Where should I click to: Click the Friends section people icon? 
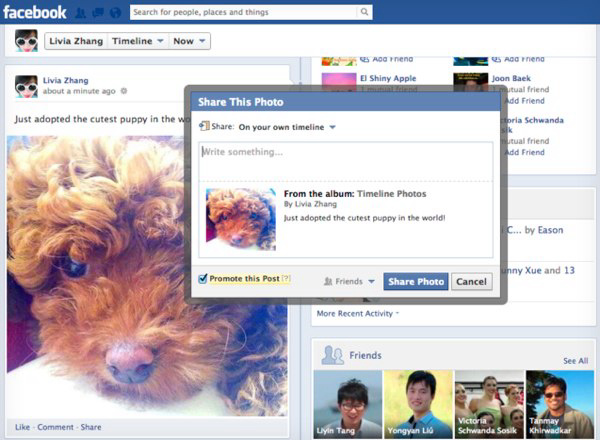pyautogui.click(x=333, y=355)
